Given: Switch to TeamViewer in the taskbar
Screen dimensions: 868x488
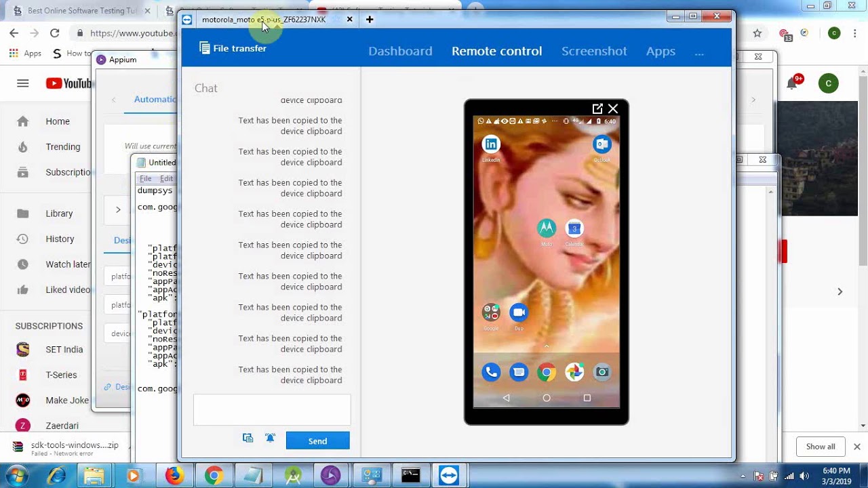Looking at the screenshot, I should click(448, 475).
